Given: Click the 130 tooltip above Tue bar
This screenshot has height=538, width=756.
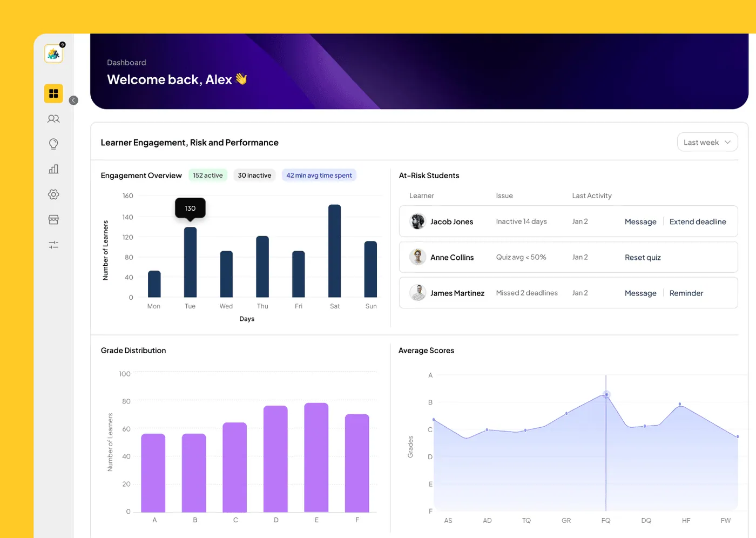Looking at the screenshot, I should click(190, 209).
